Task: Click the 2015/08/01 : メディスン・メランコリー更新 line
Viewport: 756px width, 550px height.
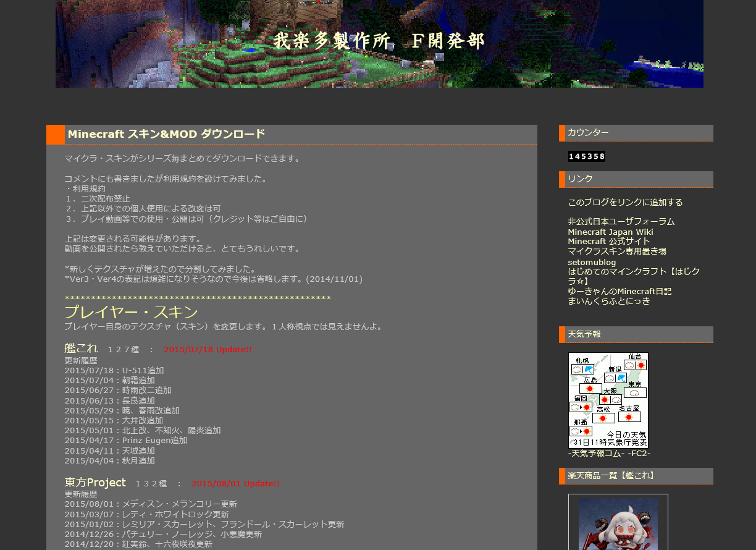Action: [x=151, y=504]
